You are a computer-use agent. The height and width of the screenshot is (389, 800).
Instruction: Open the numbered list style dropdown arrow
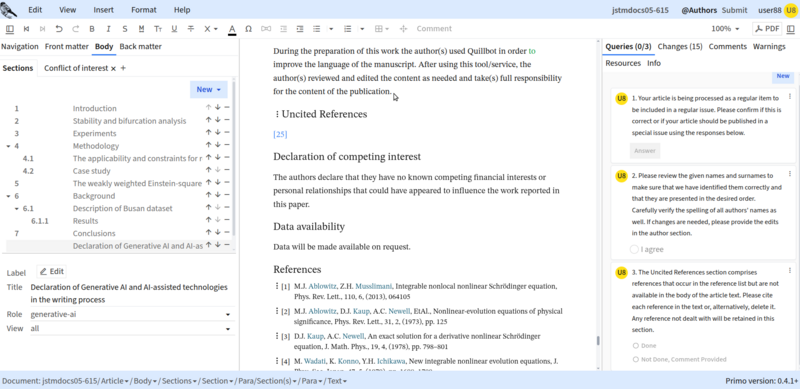362,29
